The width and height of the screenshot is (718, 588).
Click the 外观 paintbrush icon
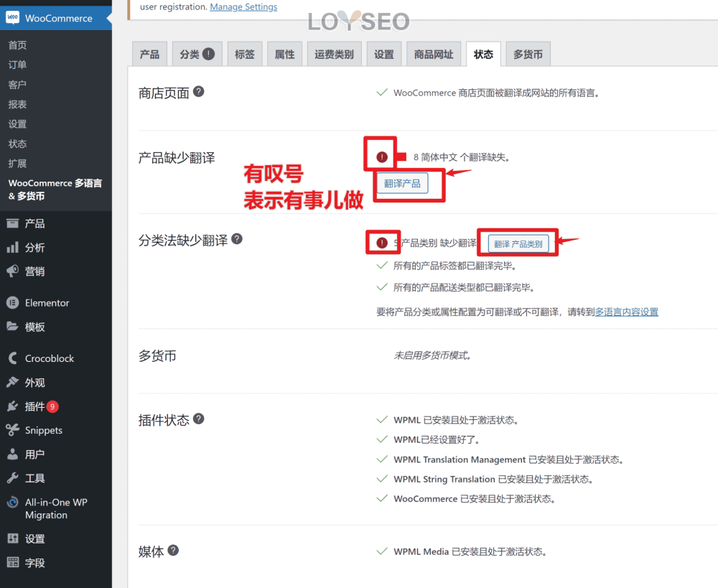pyautogui.click(x=12, y=382)
